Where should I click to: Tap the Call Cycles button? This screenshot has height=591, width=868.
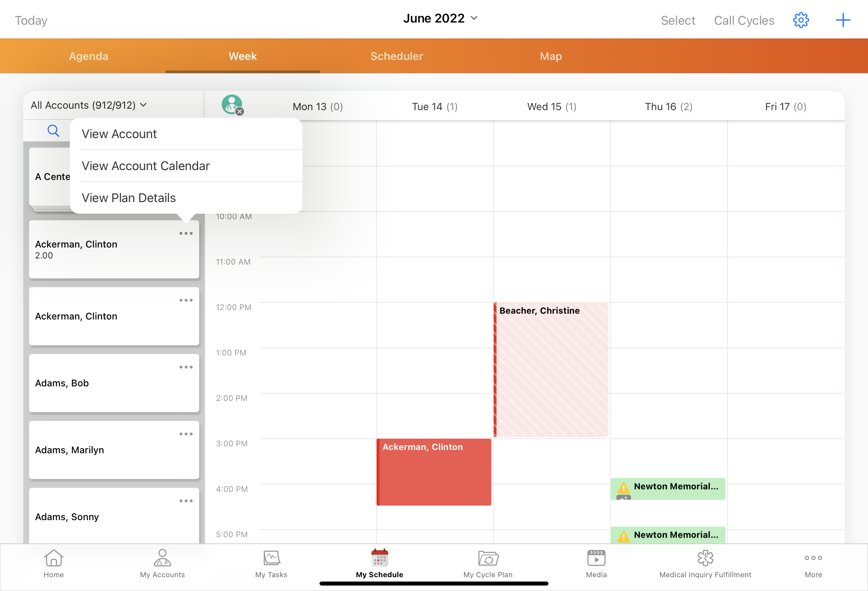click(x=744, y=20)
